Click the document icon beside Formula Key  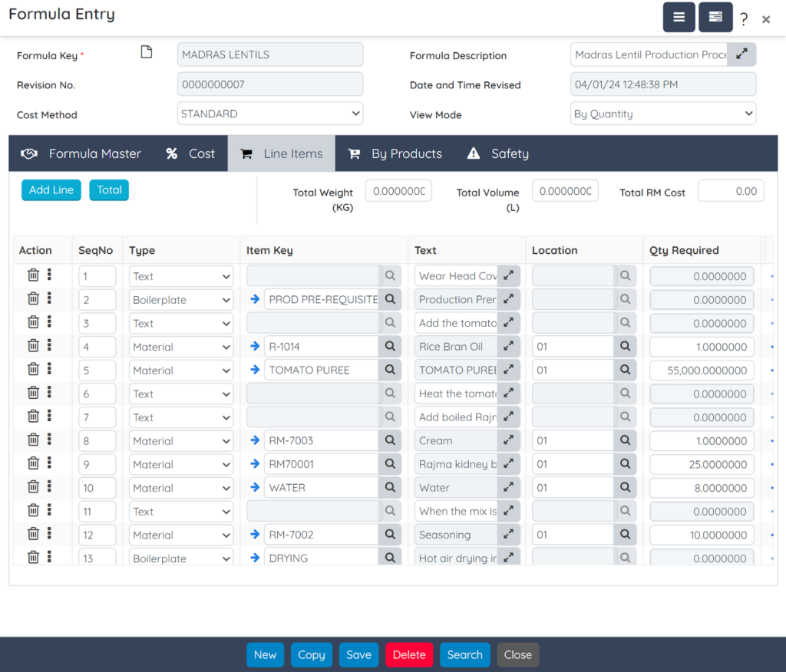pos(146,53)
